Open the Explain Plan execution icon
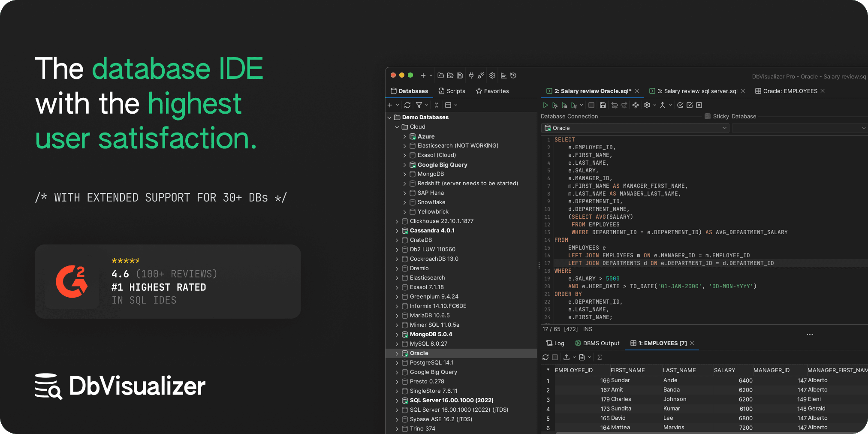The height and width of the screenshot is (434, 868). (x=575, y=105)
